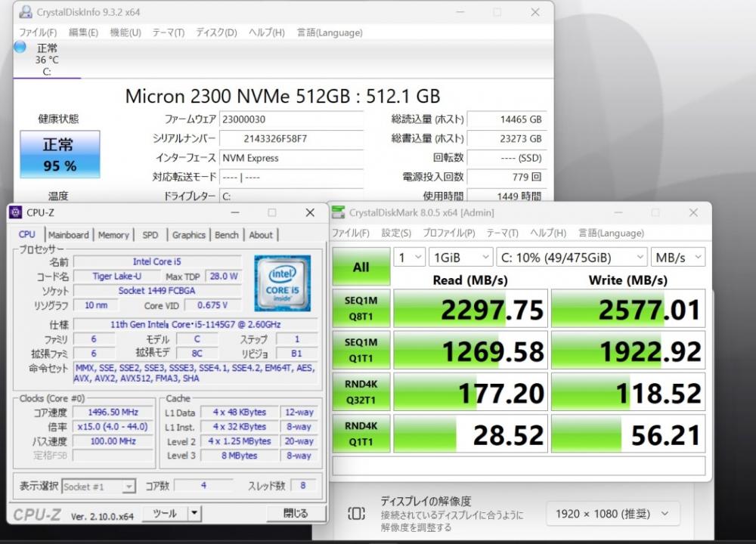This screenshot has height=544, width=756.
Task: Open the 設定(S) menu in CrystalDiskMark
Action: coord(396,233)
